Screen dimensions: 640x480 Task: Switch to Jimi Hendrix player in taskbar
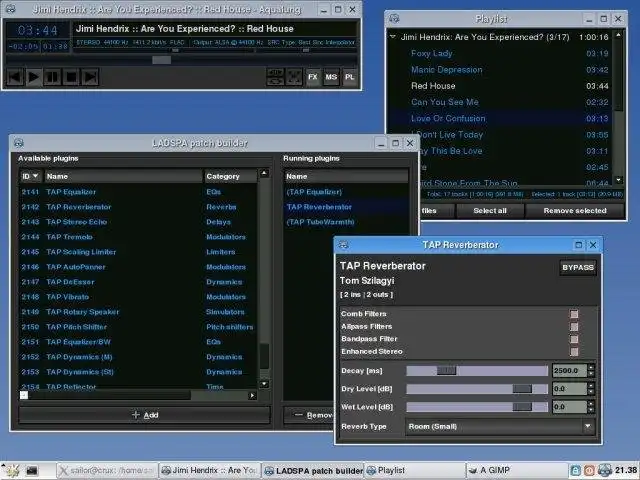(x=209, y=471)
